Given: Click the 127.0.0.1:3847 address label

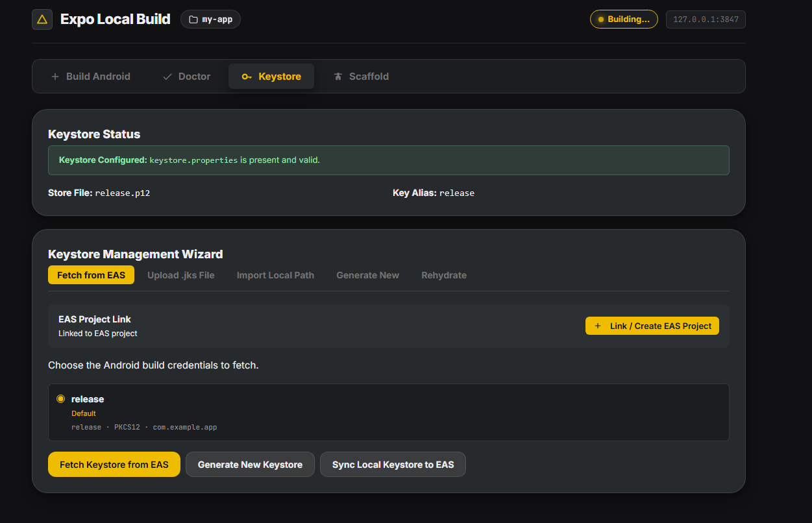Looking at the screenshot, I should coord(706,19).
